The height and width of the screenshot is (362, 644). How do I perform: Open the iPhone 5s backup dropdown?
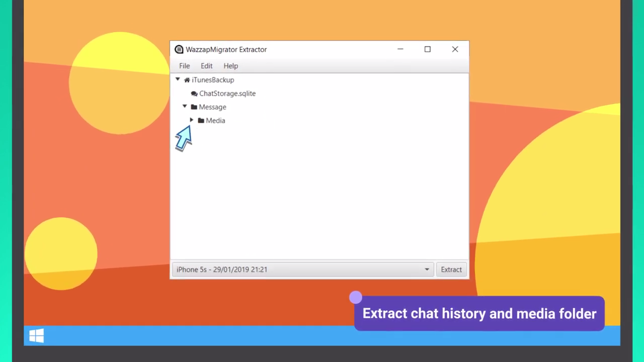[302, 269]
